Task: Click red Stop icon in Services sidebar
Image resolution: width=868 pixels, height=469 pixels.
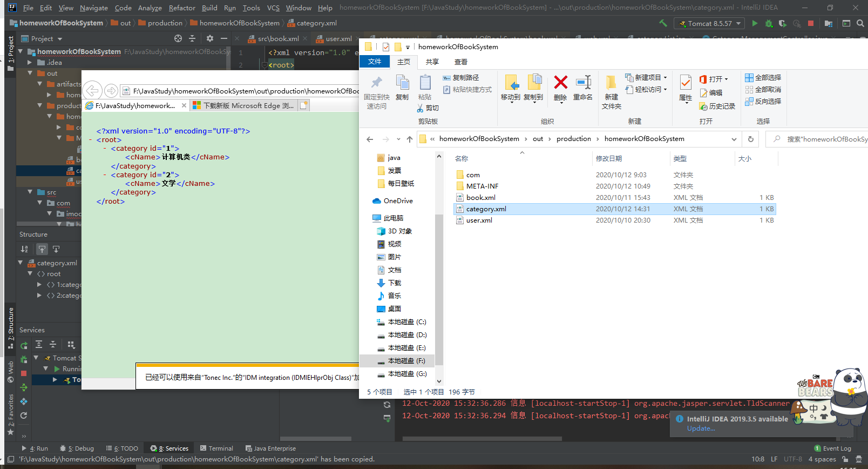Action: tap(24, 373)
